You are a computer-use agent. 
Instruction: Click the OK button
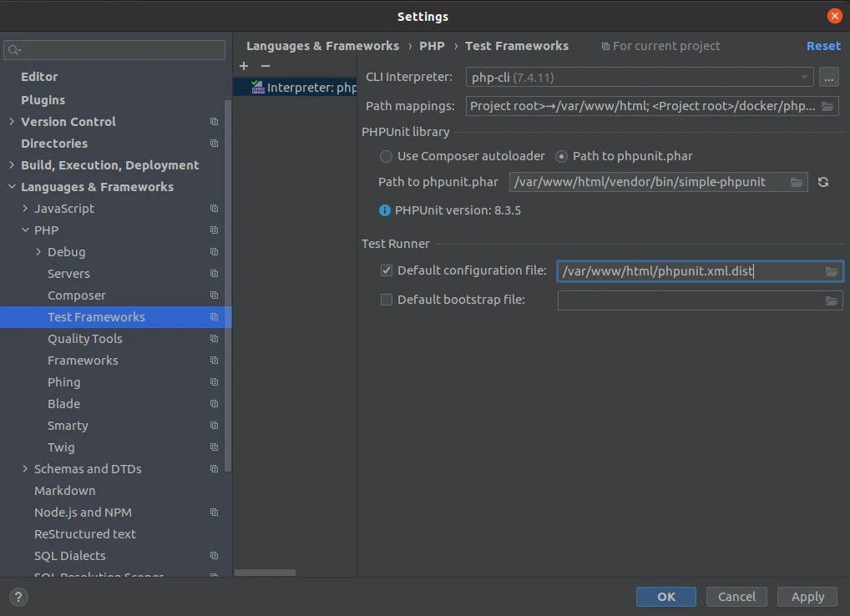point(665,597)
